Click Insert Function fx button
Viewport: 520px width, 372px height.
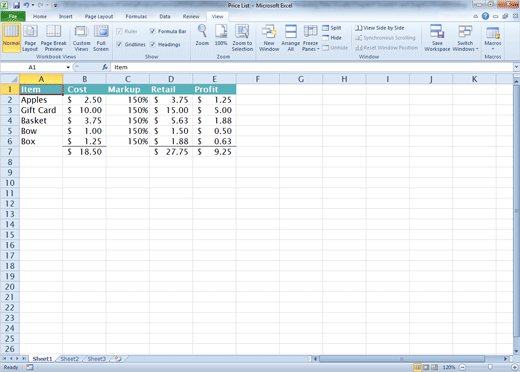(x=105, y=67)
